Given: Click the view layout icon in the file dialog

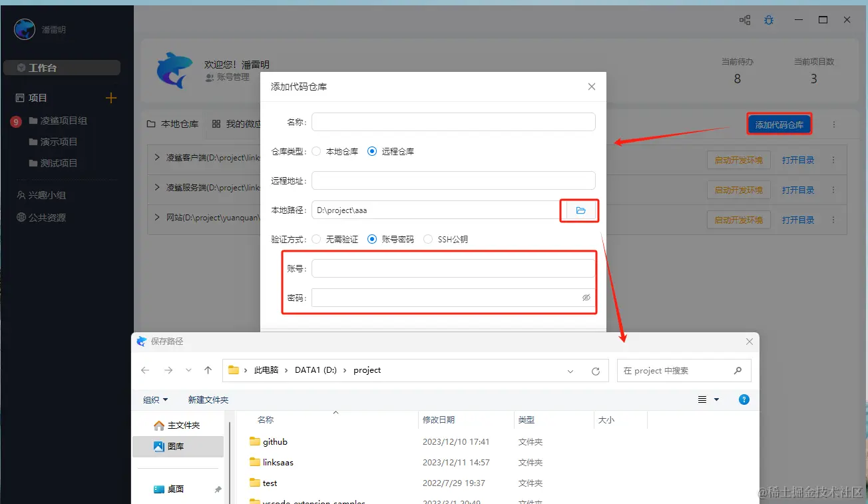Looking at the screenshot, I should [x=702, y=399].
